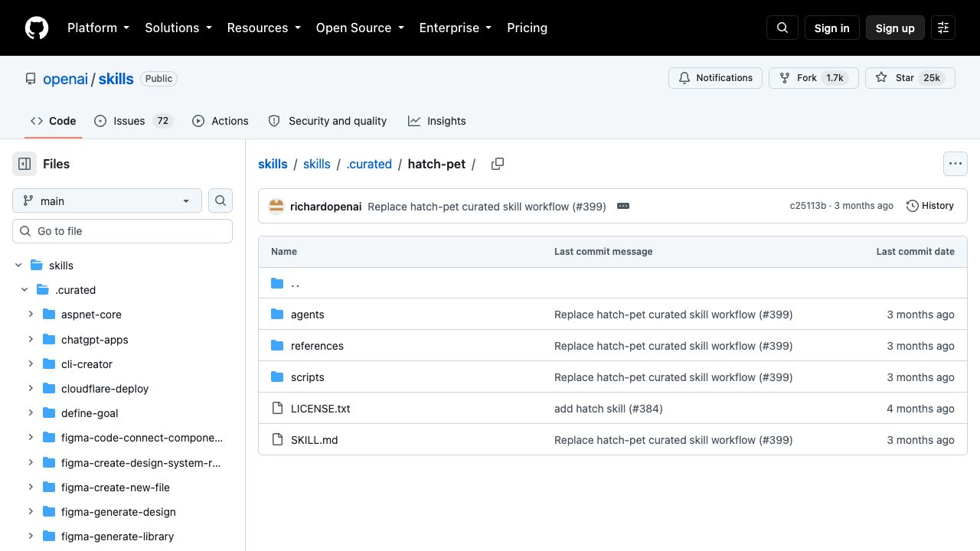The image size is (980, 551).
Task: Open the scripts folder icon in the table
Action: click(x=277, y=377)
